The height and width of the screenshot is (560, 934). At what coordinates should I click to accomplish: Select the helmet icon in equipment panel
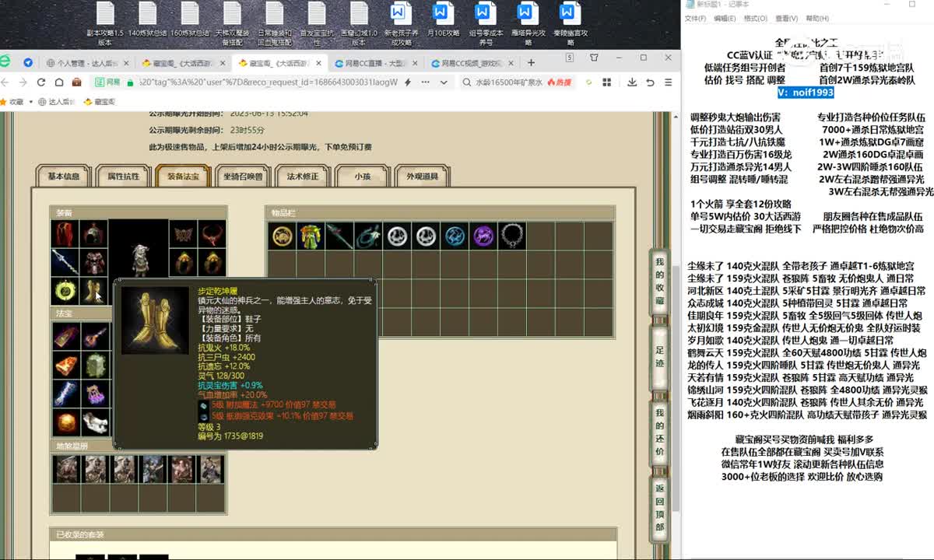[x=93, y=233]
